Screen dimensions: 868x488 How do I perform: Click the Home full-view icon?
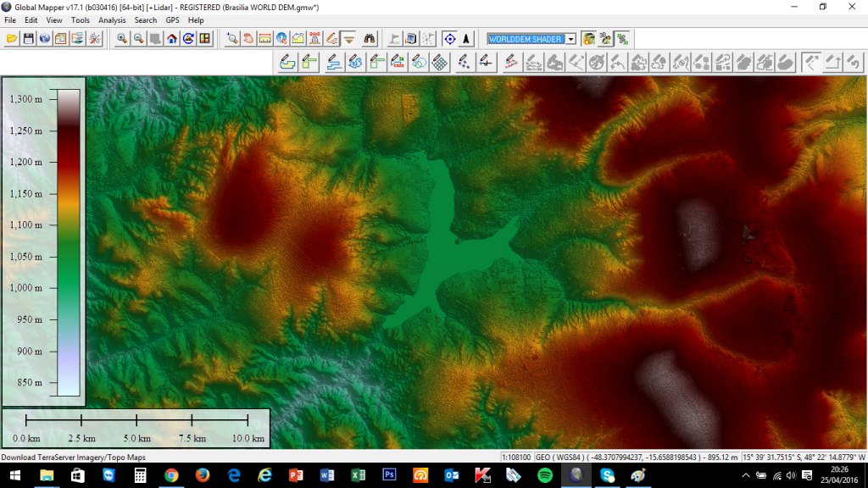(x=172, y=39)
